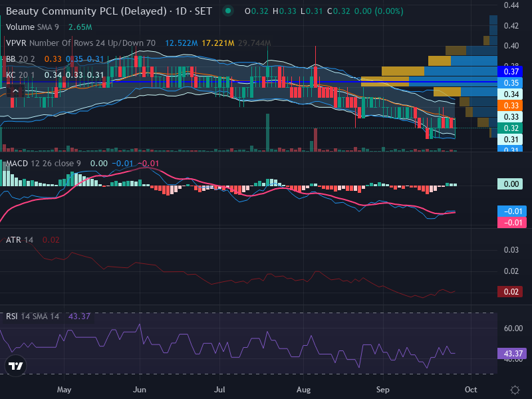Click the blue 0.37 price label
The height and width of the screenshot is (399, 532).
pos(511,72)
